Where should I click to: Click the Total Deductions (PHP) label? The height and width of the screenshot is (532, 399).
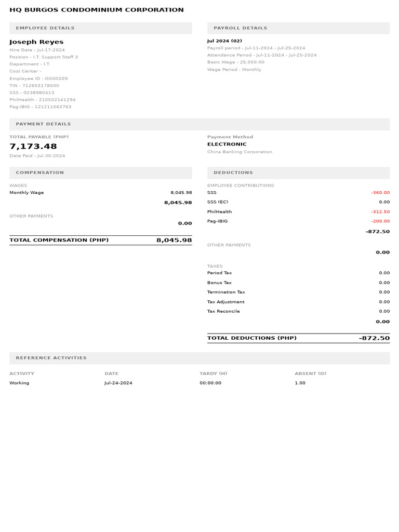point(252,338)
